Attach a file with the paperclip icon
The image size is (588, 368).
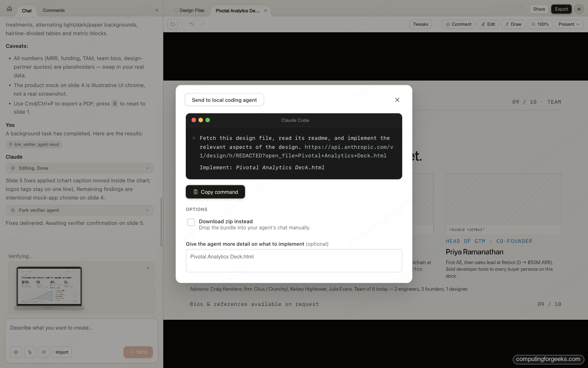[30, 352]
